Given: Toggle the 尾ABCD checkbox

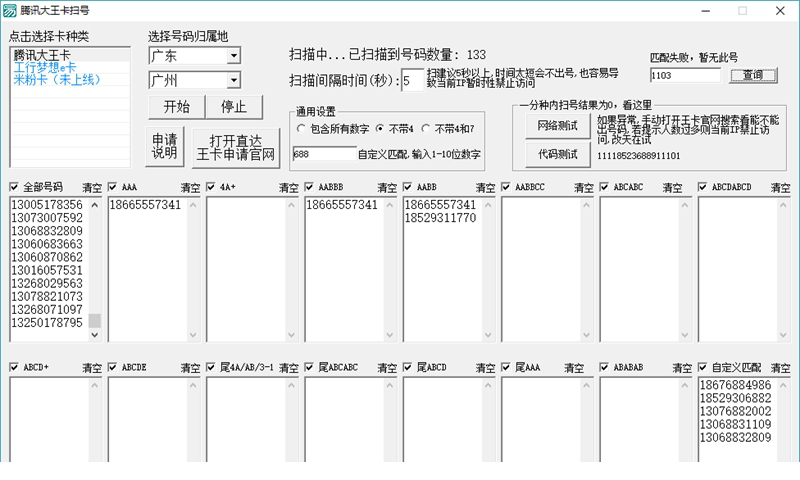Looking at the screenshot, I should 408,367.
